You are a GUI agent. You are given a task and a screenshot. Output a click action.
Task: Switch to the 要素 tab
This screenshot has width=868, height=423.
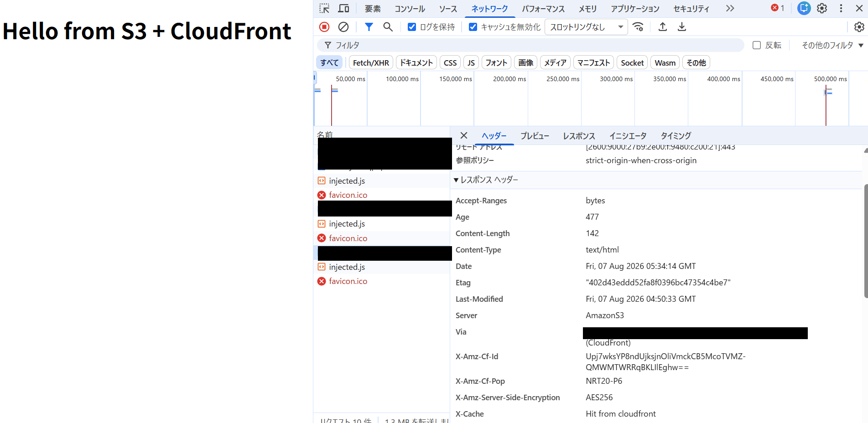[x=373, y=9]
